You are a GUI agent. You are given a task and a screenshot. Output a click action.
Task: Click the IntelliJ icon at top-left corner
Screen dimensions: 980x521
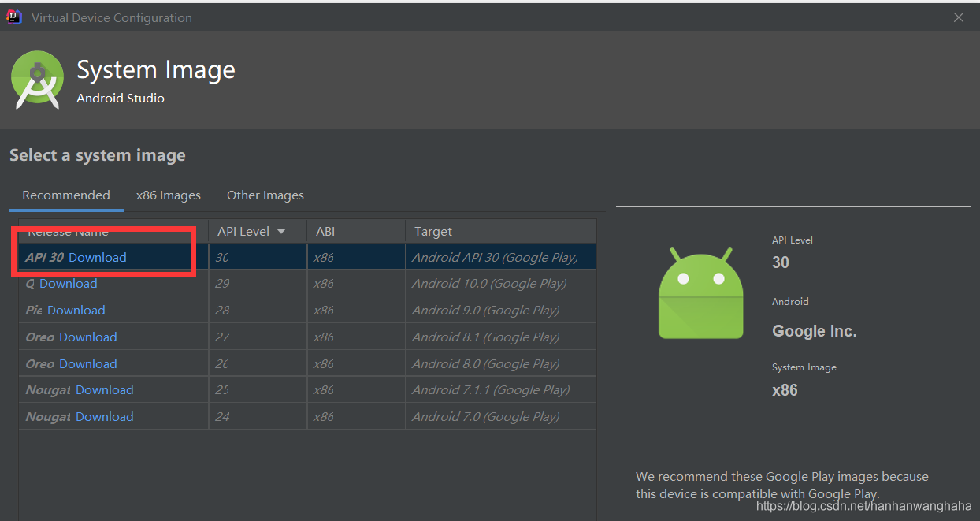pos(13,16)
